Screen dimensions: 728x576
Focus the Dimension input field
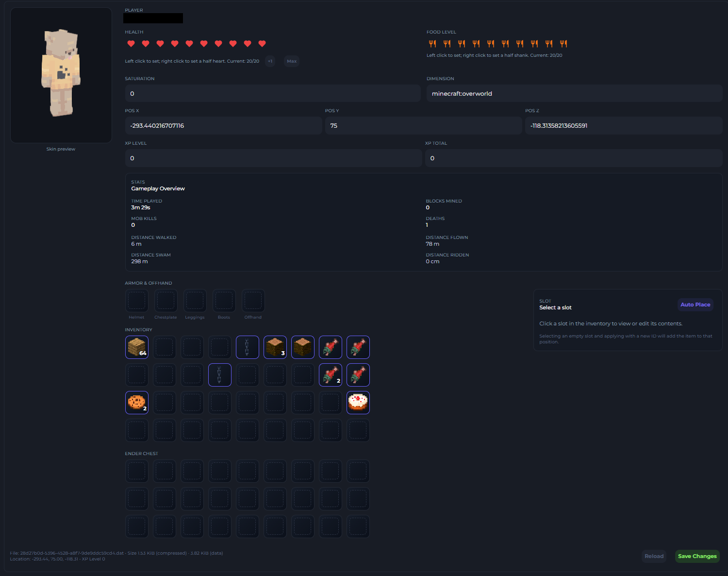click(574, 94)
